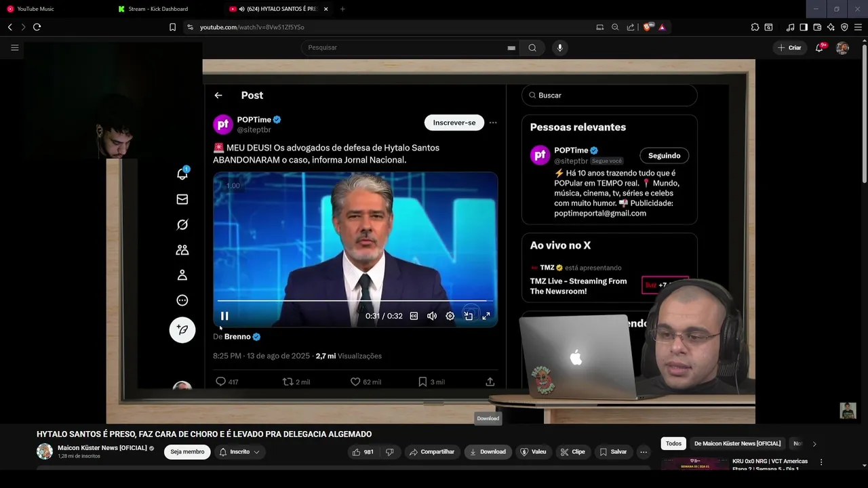Click the keyboard icon in search field
Image resolution: width=868 pixels, height=488 pixels.
[511, 47]
